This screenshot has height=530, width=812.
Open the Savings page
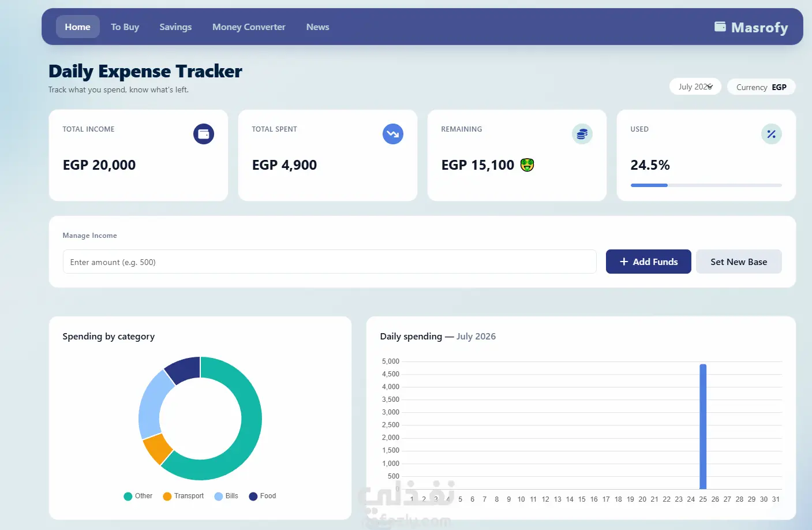coord(175,27)
